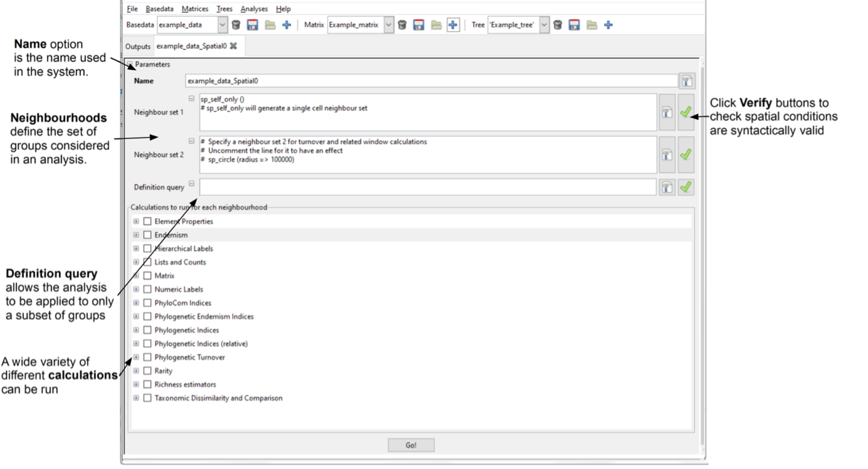Screen dimensions: 868x469
Task: Expand the Phylogenetic Indices tree node
Action: pos(136,330)
